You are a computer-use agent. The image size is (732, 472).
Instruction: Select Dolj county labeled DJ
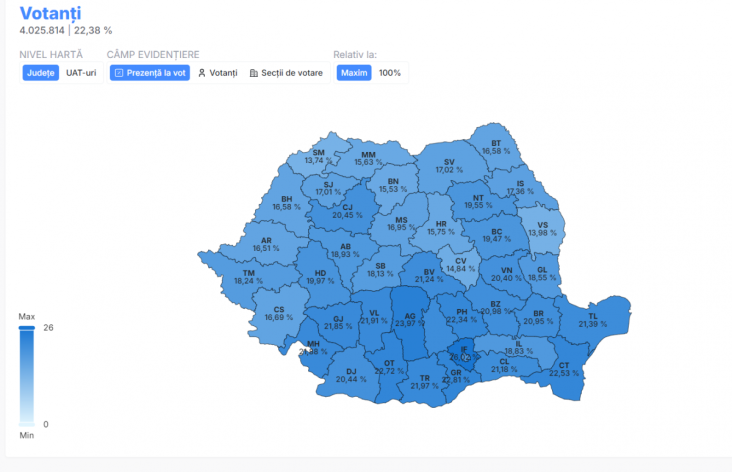[x=350, y=374]
